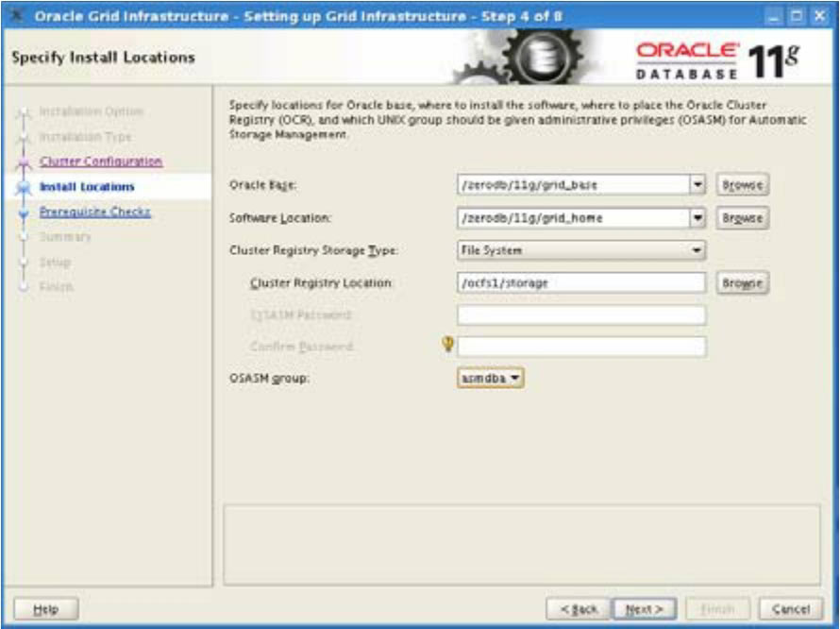The width and height of the screenshot is (840, 629).
Task: Open the Cluster Registry Storage Type dropdown
Action: (x=580, y=251)
